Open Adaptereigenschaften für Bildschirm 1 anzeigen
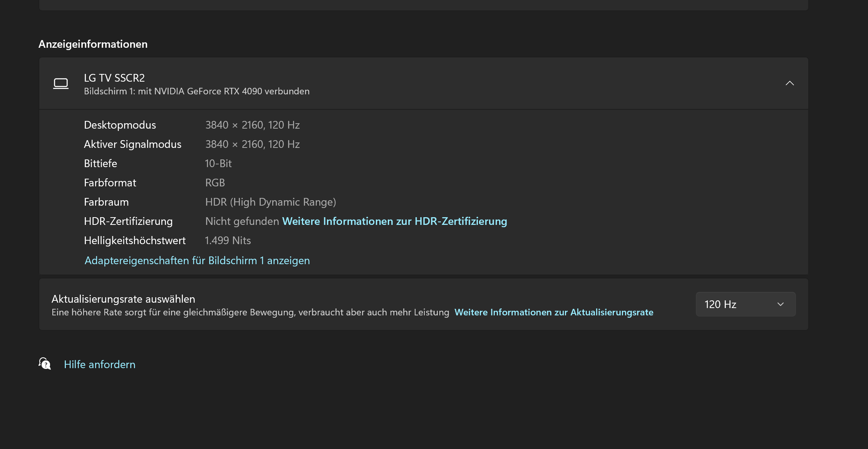The height and width of the screenshot is (449, 868). [x=197, y=261]
